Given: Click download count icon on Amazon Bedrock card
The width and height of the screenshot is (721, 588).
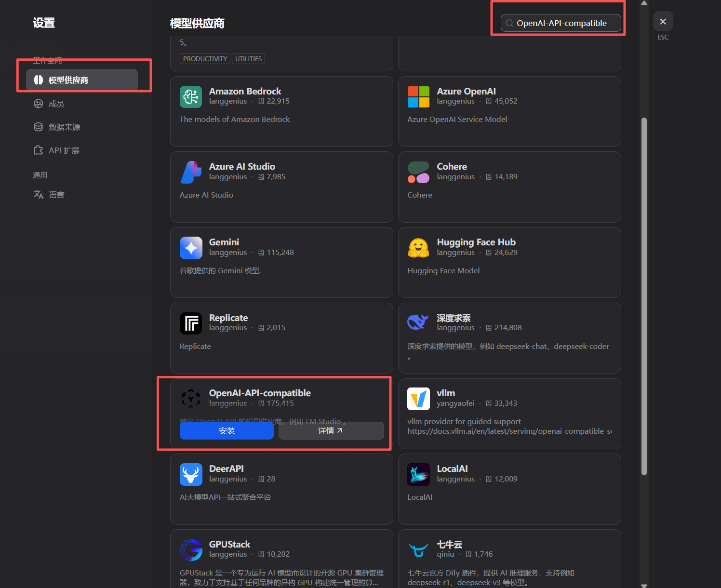Looking at the screenshot, I should click(261, 101).
